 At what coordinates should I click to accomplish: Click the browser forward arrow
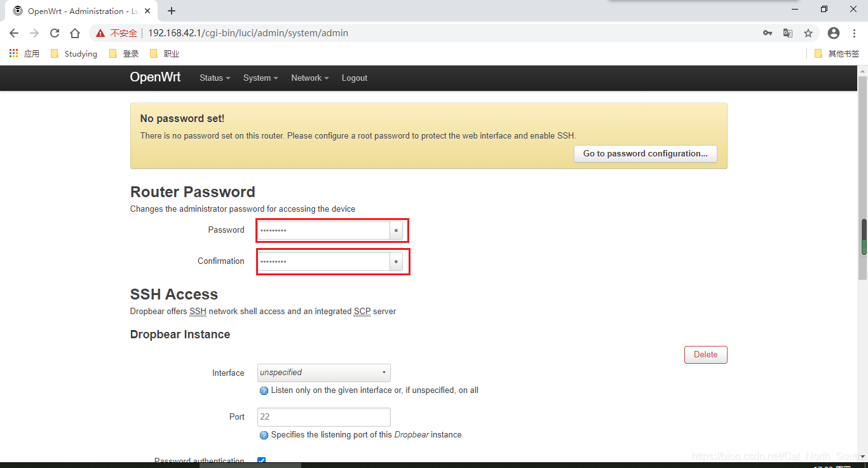point(34,33)
